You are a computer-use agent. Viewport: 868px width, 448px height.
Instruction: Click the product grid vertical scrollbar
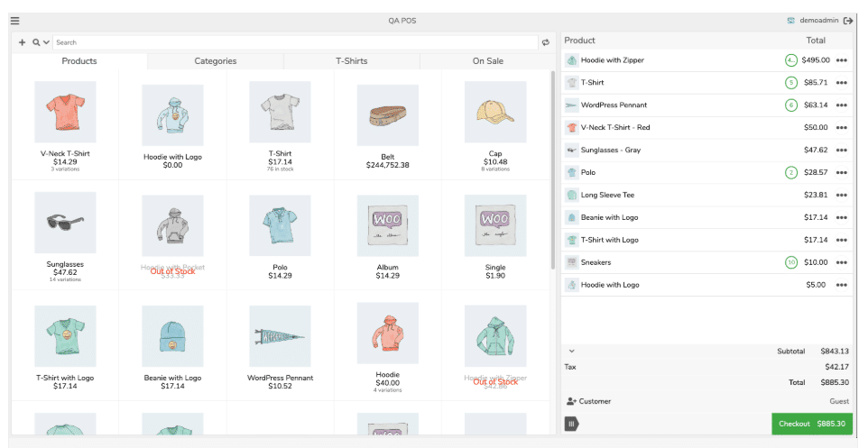553,171
